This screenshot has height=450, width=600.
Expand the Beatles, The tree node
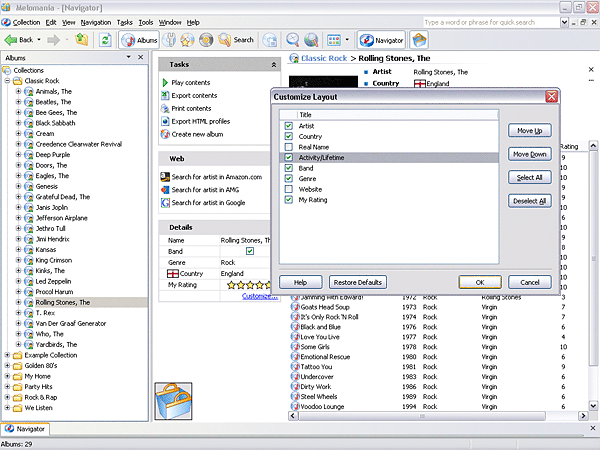[x=18, y=102]
